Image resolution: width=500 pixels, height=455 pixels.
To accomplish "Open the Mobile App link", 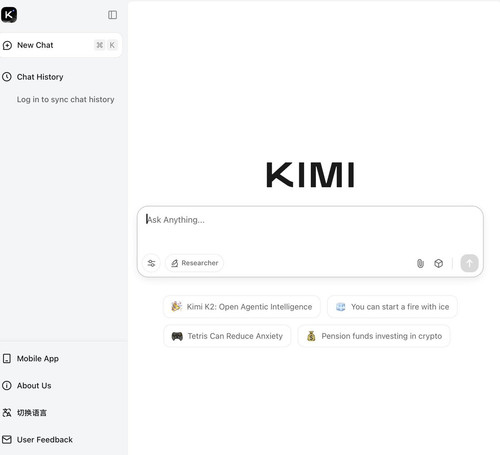I will 31,359.
